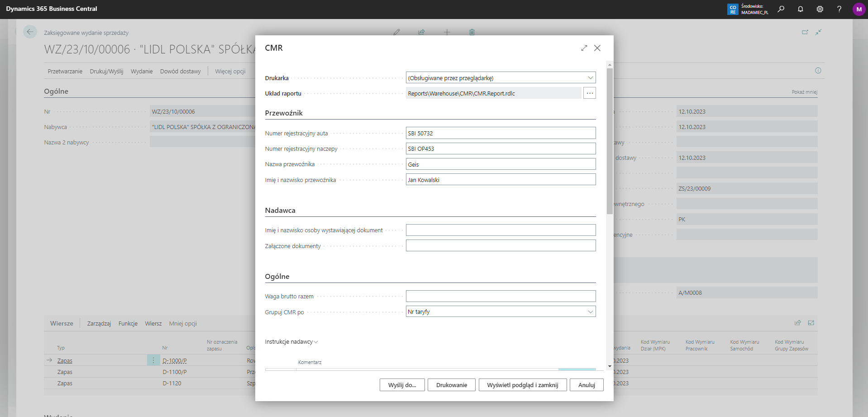
Task: Open the Drukarka dropdown
Action: (591, 78)
